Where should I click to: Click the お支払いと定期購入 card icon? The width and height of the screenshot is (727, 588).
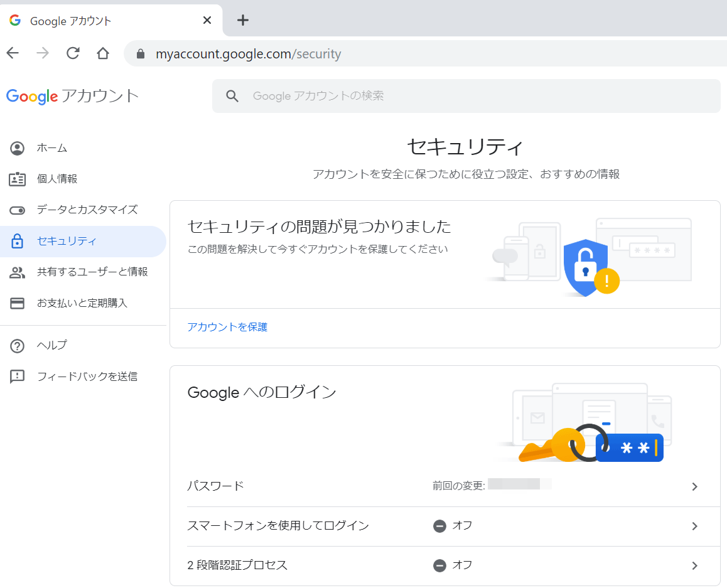coord(17,304)
